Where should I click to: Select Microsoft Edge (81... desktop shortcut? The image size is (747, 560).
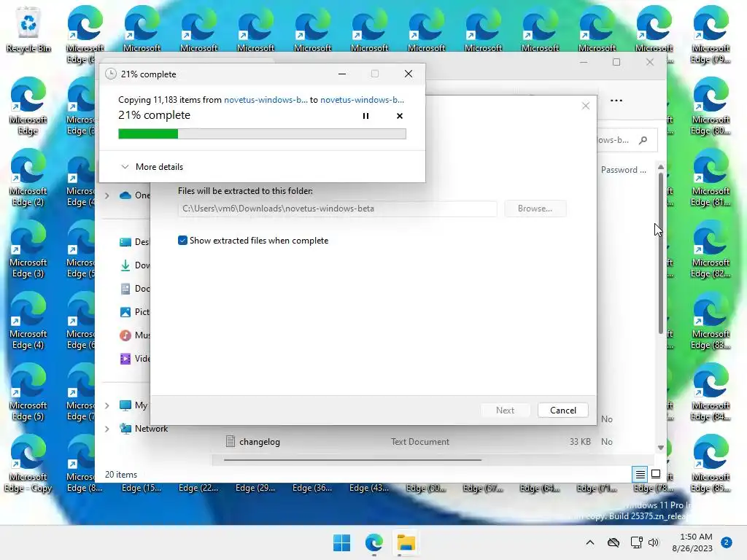coord(711,178)
